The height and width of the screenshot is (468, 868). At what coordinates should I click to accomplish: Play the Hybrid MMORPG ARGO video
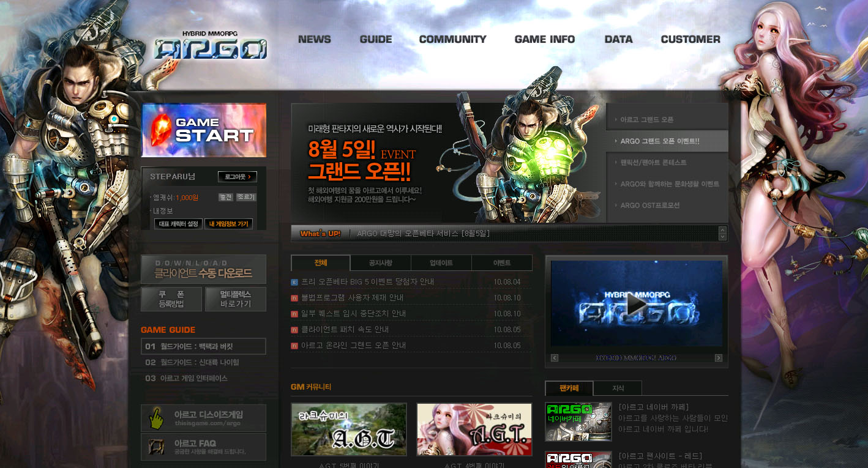637,304
